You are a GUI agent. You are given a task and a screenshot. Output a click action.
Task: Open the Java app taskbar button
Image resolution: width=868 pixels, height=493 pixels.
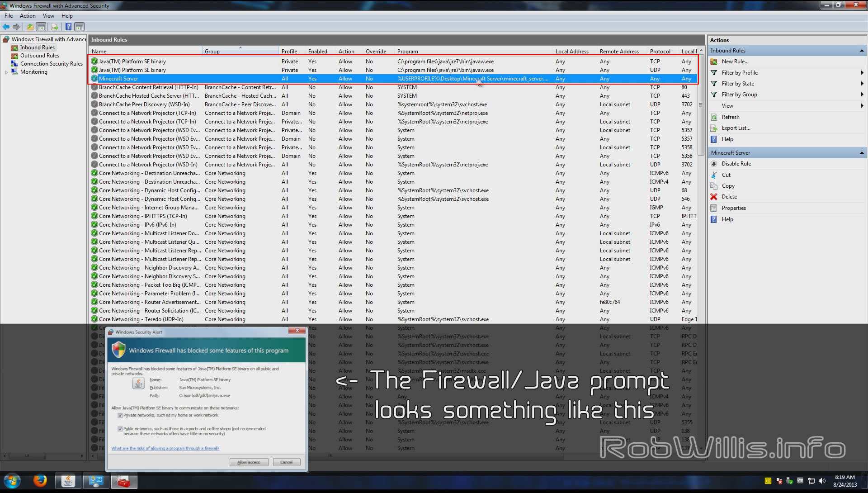pos(68,481)
